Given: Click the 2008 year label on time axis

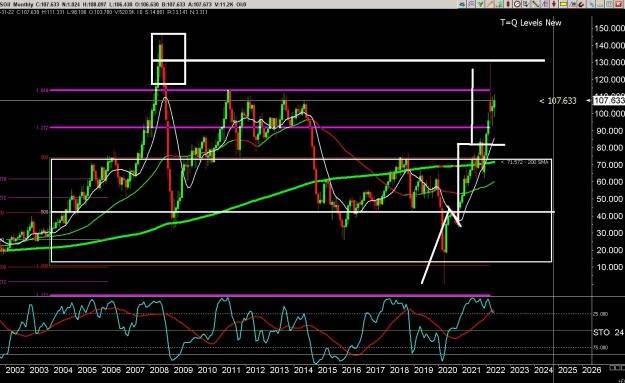Looking at the screenshot, I should pyautogui.click(x=159, y=370).
